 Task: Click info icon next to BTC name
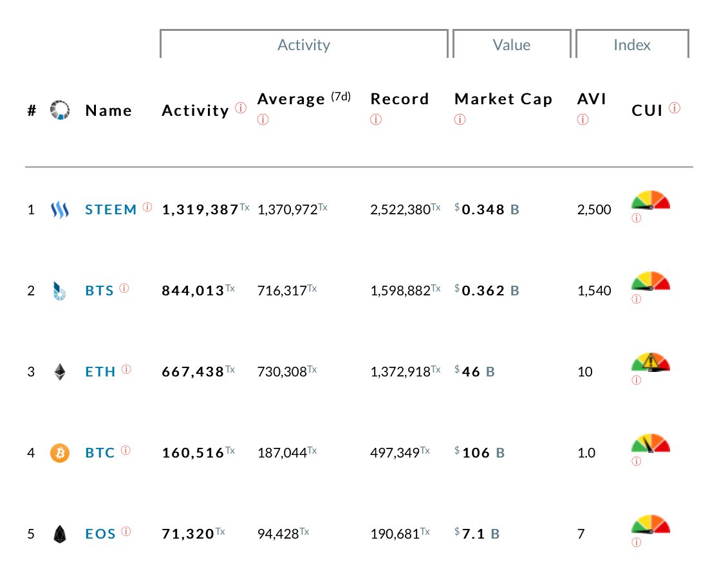click(x=126, y=450)
